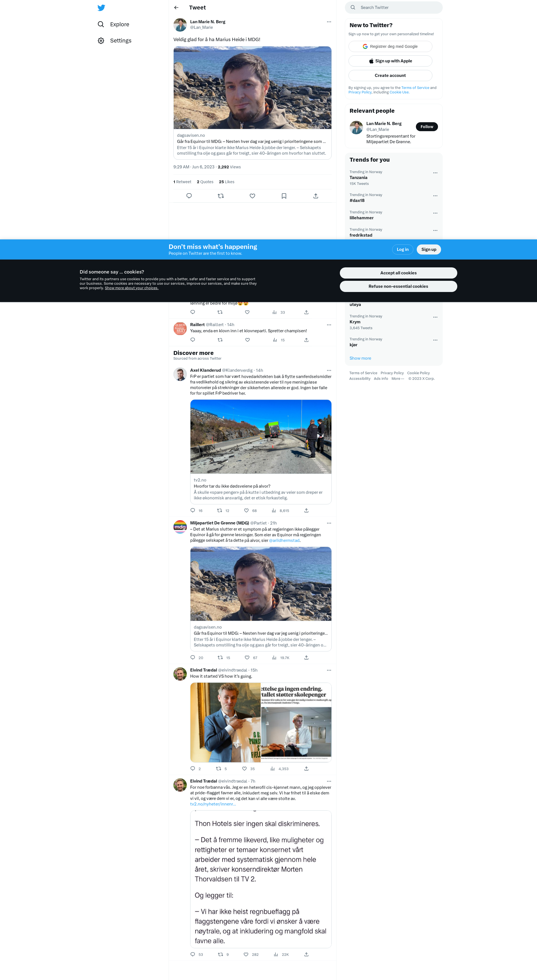
Task: Open the dagsavisen.no article photo thumbnail
Action: [x=252, y=88]
